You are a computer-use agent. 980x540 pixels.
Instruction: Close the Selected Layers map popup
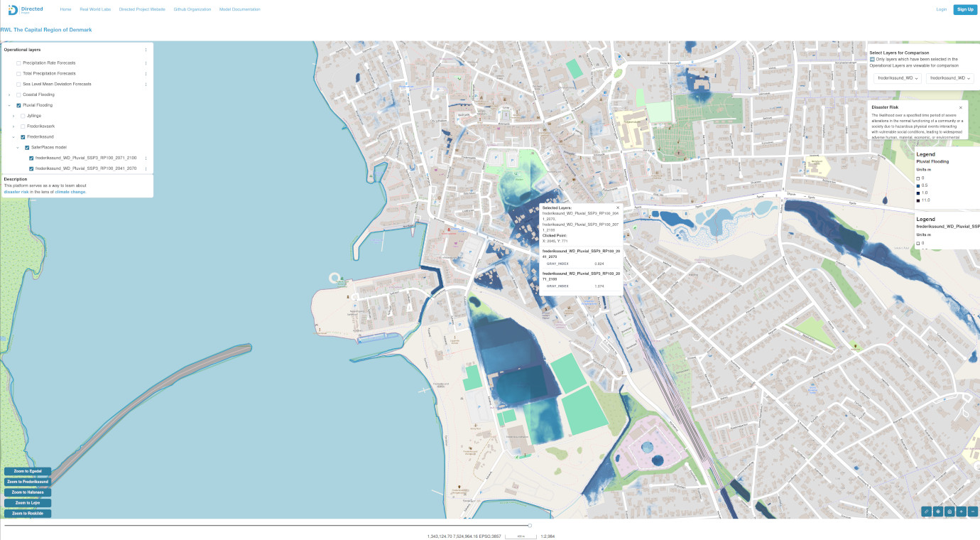(618, 207)
